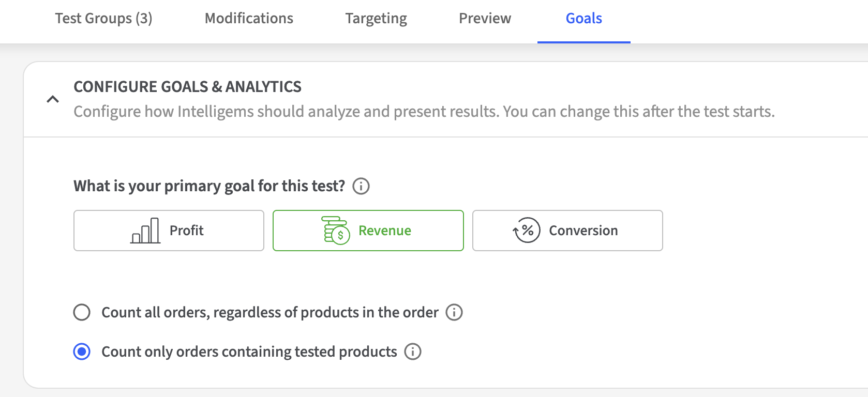Click the Profit bar chart icon
This screenshot has width=868, height=397.
(x=145, y=231)
